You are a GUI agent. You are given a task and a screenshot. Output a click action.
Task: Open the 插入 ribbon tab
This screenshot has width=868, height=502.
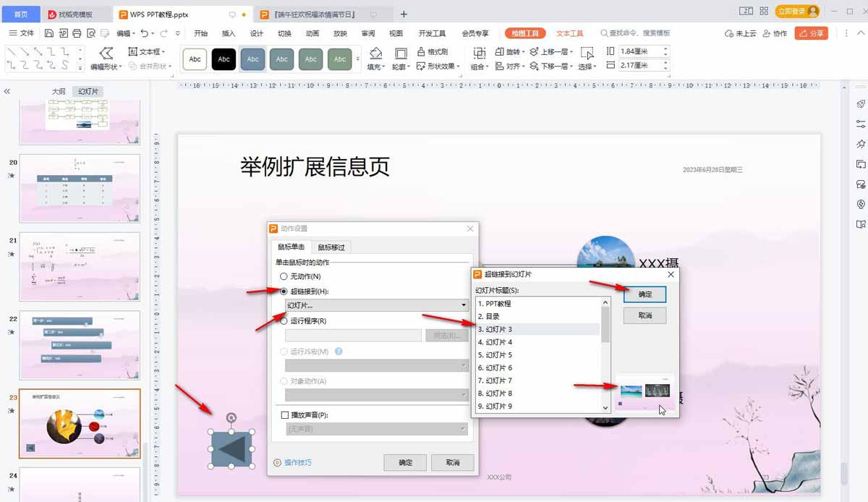(x=229, y=33)
